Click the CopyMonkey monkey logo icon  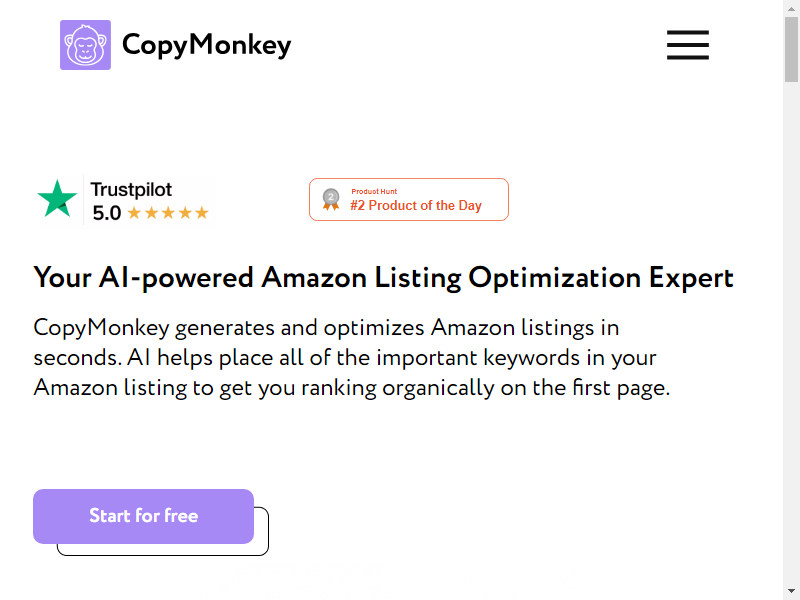click(85, 45)
